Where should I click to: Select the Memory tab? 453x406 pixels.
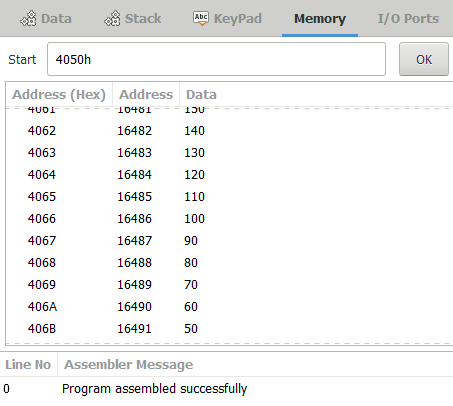click(x=320, y=19)
